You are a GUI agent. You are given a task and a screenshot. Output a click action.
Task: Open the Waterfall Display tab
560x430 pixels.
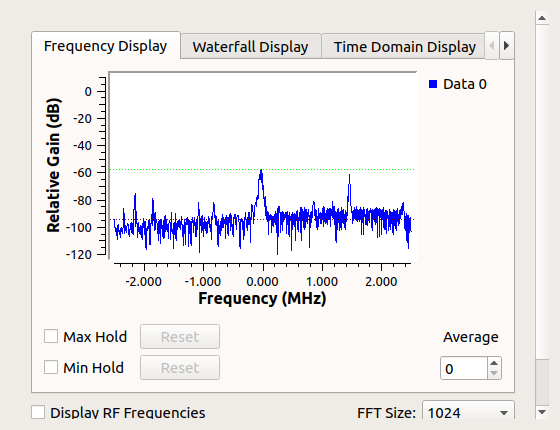coord(250,46)
